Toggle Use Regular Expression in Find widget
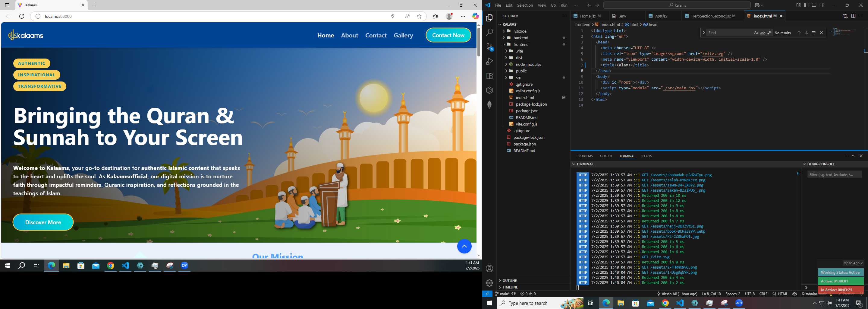The height and width of the screenshot is (309, 868). coord(769,33)
